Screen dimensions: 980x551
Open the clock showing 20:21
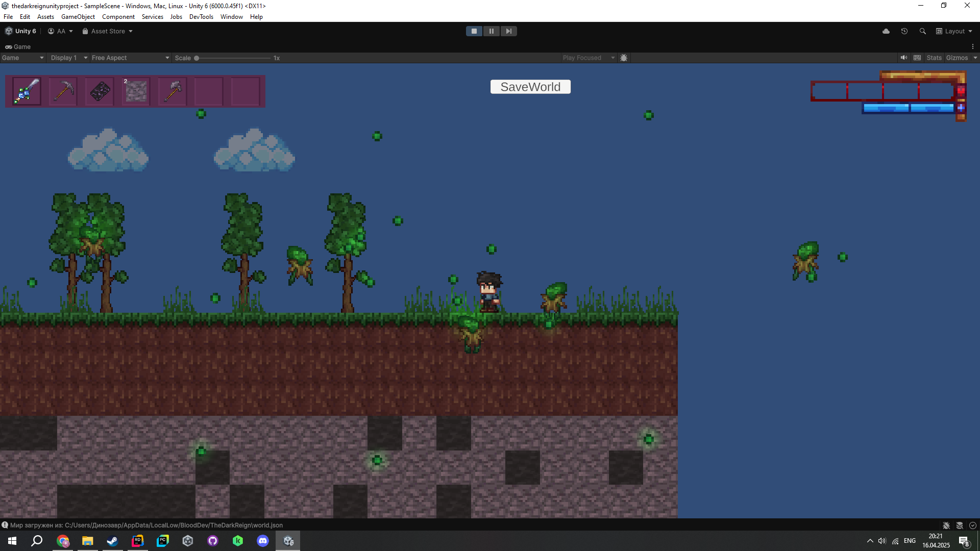[x=936, y=536]
